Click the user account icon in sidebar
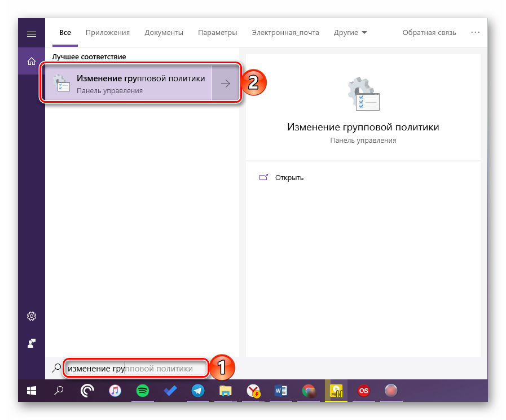Screen dimensions: 506x420 pyautogui.click(x=32, y=343)
